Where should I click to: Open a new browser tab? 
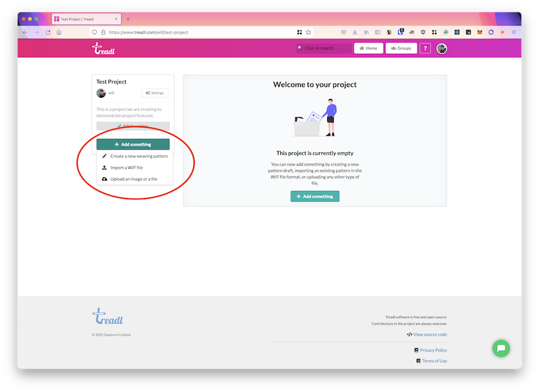(x=128, y=19)
